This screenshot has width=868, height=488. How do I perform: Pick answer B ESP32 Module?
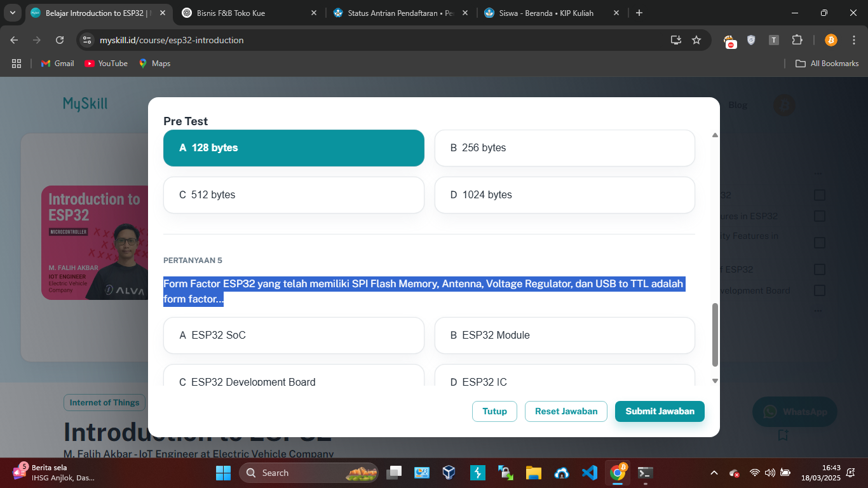(x=564, y=335)
